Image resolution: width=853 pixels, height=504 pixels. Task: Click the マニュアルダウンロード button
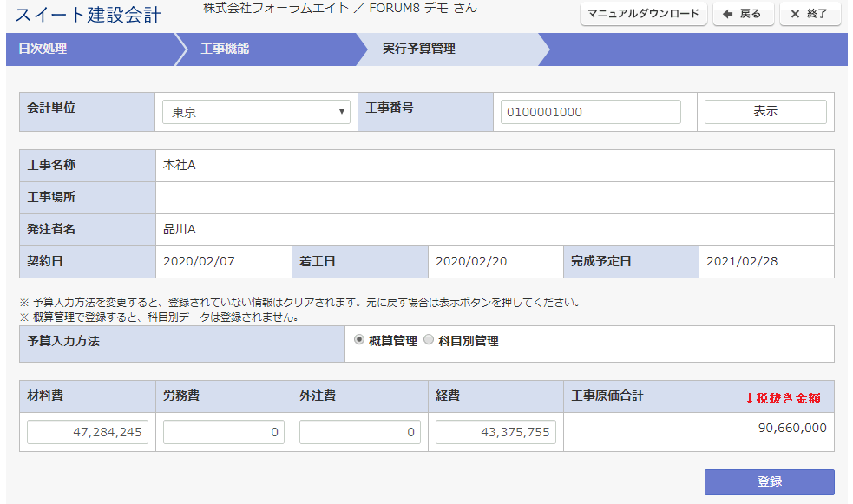point(644,14)
